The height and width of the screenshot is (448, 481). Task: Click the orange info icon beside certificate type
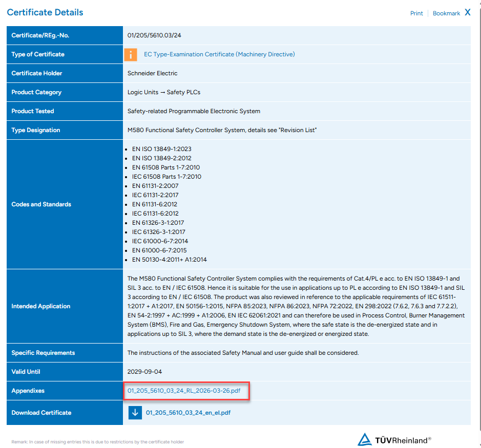pyautogui.click(x=131, y=55)
